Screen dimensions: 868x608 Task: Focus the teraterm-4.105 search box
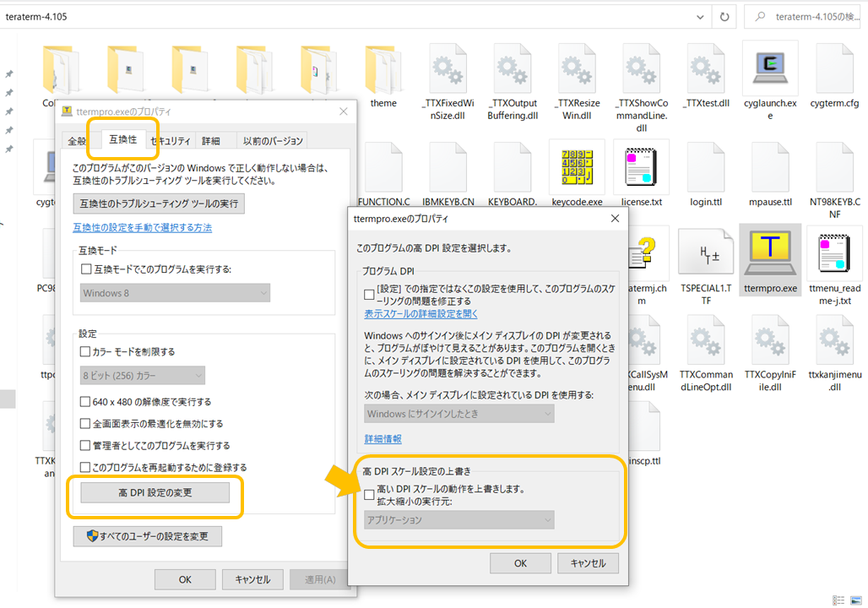tap(802, 17)
